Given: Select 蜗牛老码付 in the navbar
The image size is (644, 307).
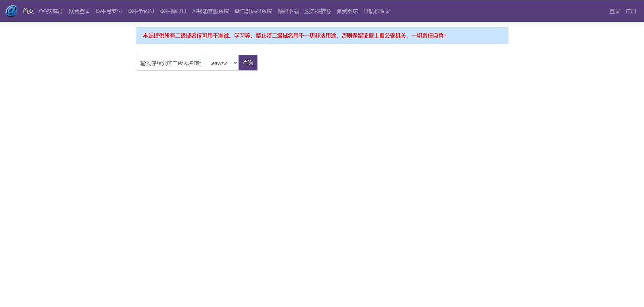Looking at the screenshot, I should point(141,11).
